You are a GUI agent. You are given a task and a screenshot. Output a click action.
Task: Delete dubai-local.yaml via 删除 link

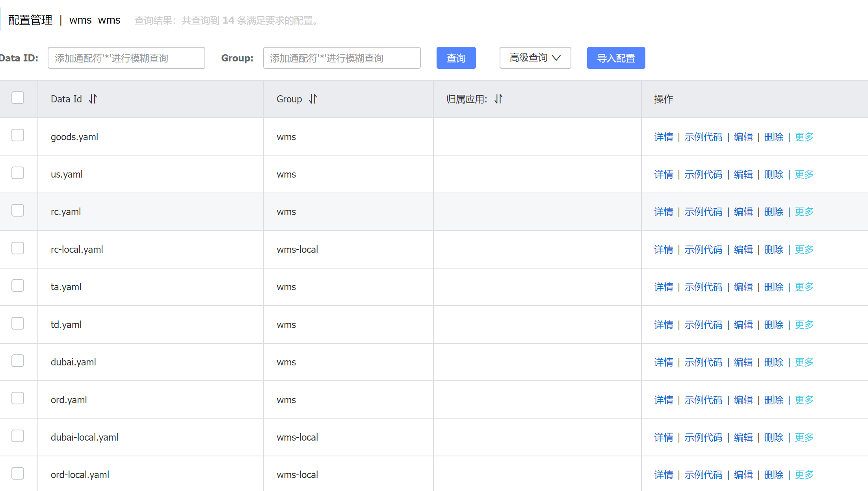[x=774, y=437]
